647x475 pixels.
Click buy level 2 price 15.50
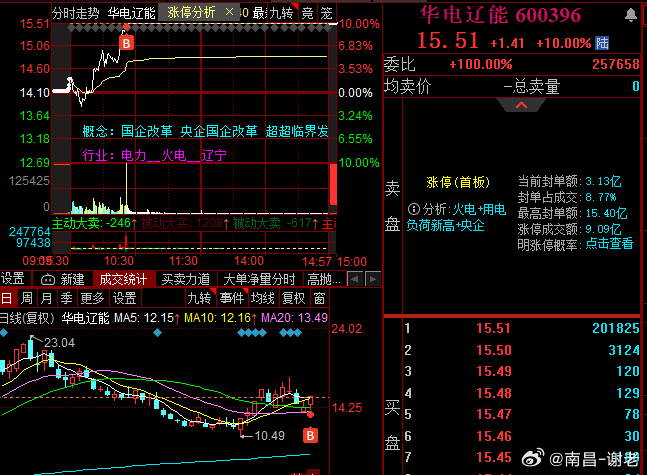pyautogui.click(x=494, y=350)
